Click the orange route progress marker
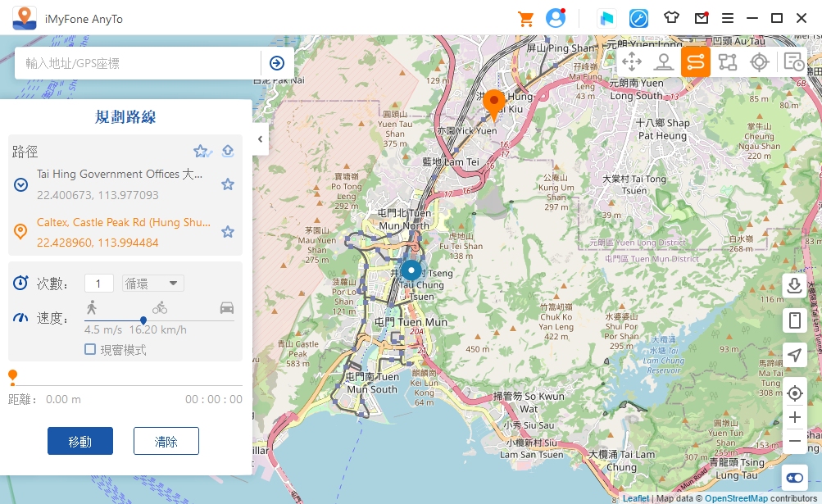Image resolution: width=822 pixels, height=504 pixels. [12, 376]
